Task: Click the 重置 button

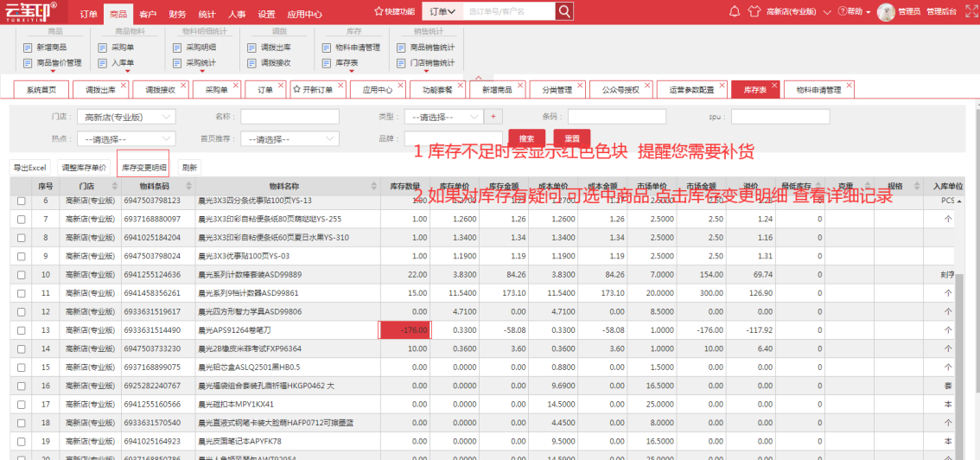Action: [x=572, y=138]
